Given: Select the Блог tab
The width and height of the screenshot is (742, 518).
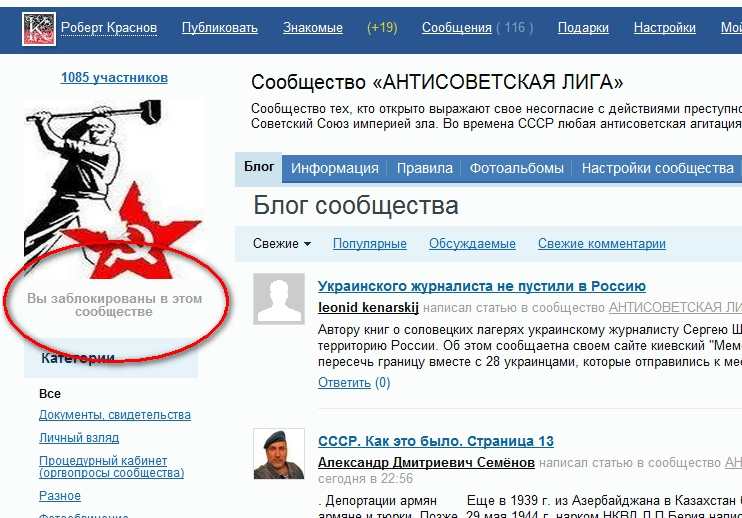Looking at the screenshot, I should coord(259,167).
